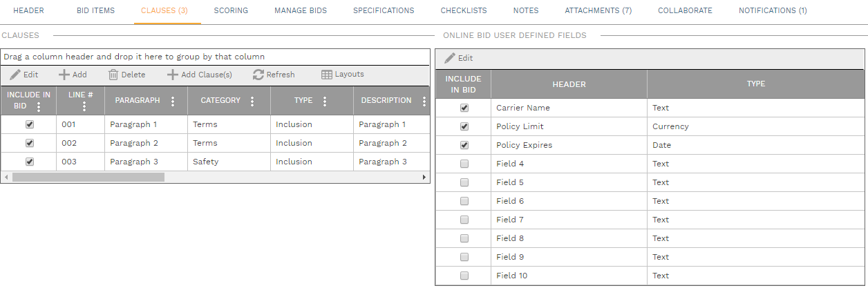
Task: Go to the Notifications (1) tab
Action: point(773,11)
